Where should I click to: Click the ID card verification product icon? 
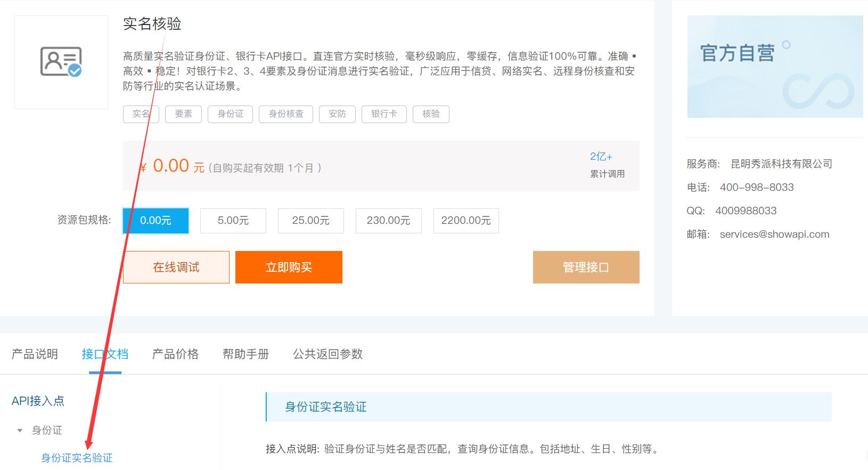tap(61, 62)
